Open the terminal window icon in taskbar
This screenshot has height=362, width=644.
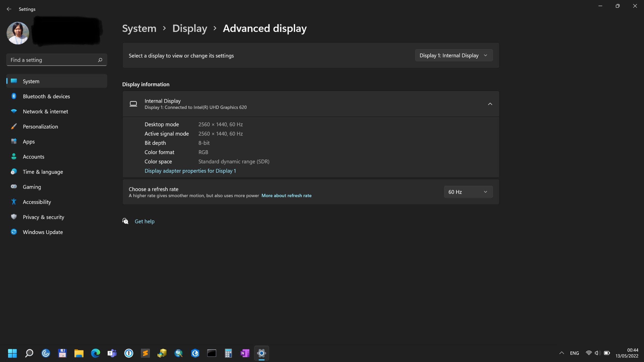(x=212, y=353)
